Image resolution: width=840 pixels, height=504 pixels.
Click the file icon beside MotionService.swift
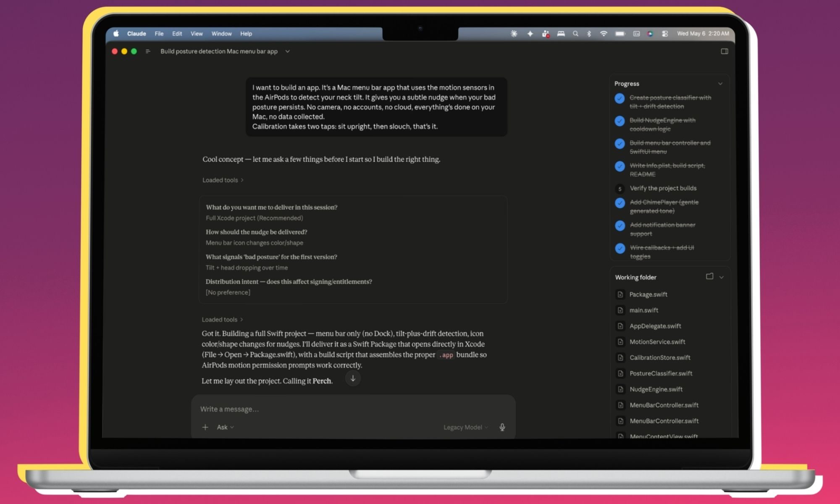point(620,342)
